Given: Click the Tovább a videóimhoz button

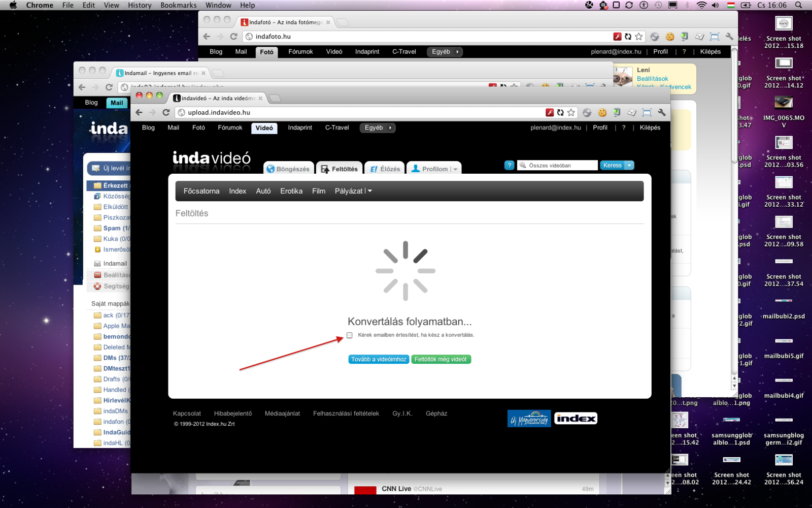Looking at the screenshot, I should click(x=379, y=359).
